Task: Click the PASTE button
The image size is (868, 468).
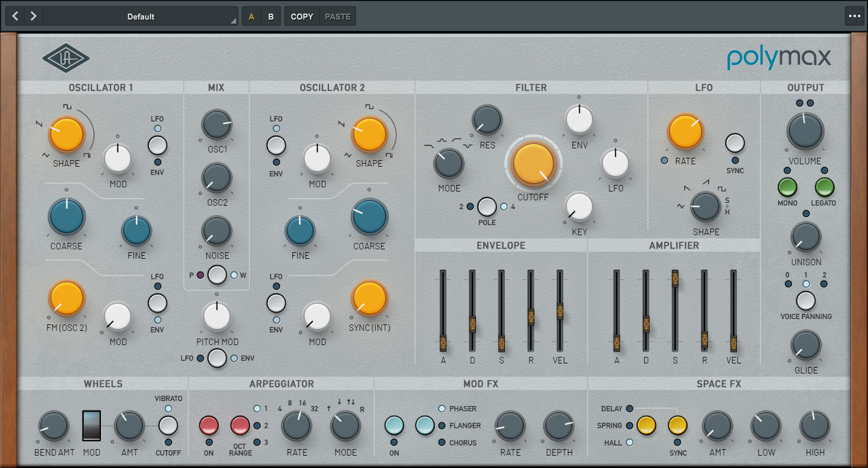Action: 338,17
